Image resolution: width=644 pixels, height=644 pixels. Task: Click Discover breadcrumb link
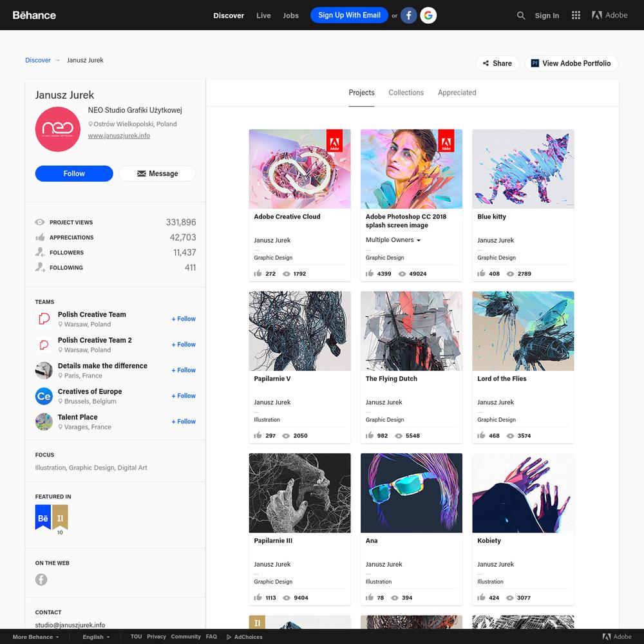(x=38, y=60)
